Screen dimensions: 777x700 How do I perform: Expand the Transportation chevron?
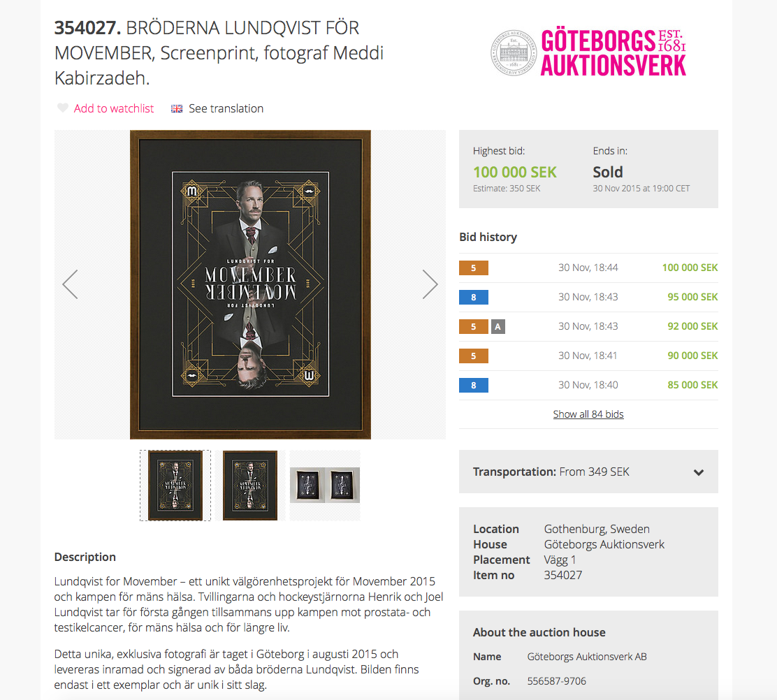click(x=699, y=472)
